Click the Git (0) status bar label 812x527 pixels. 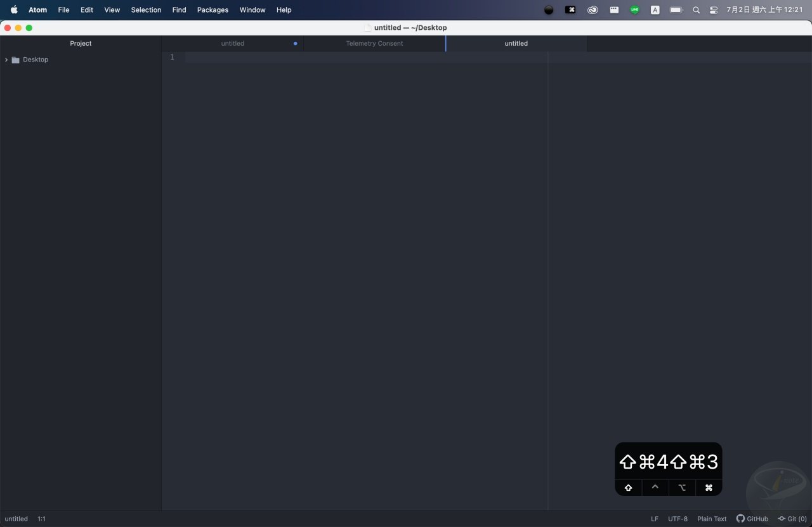tap(796, 519)
